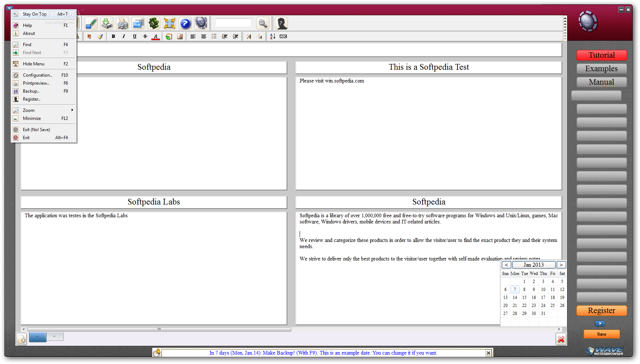Select About in the menu
The image size is (640, 364).
pos(44,33)
